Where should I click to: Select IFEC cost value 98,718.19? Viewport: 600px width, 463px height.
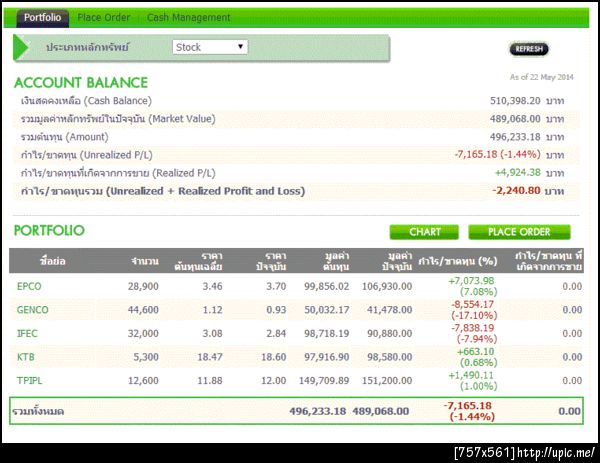tap(327, 333)
